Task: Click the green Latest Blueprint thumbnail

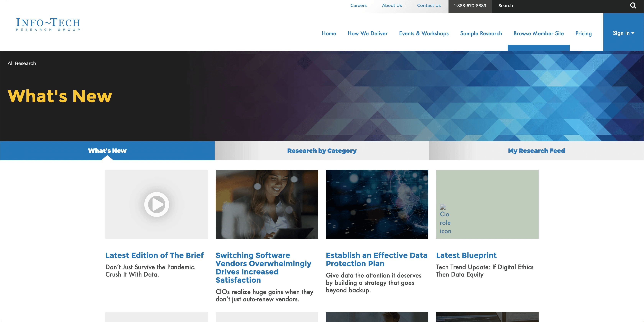Action: click(487, 204)
